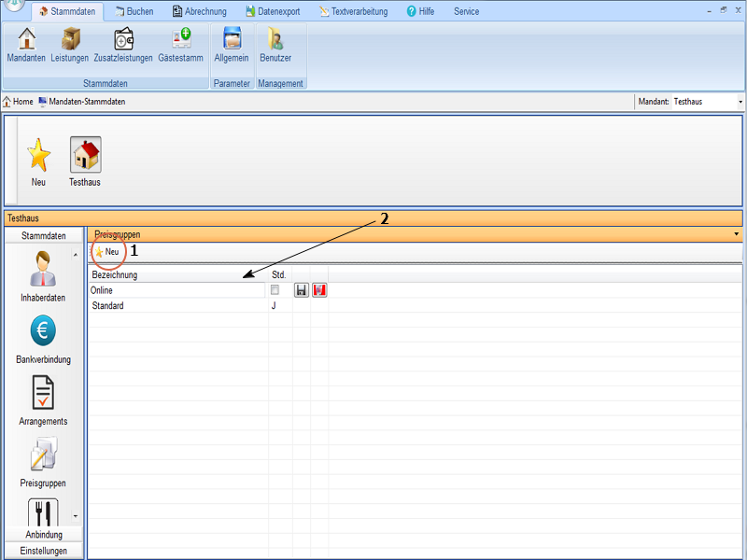This screenshot has height=560, width=747.
Task: Open Allgemein parameter settings
Action: coord(232,45)
